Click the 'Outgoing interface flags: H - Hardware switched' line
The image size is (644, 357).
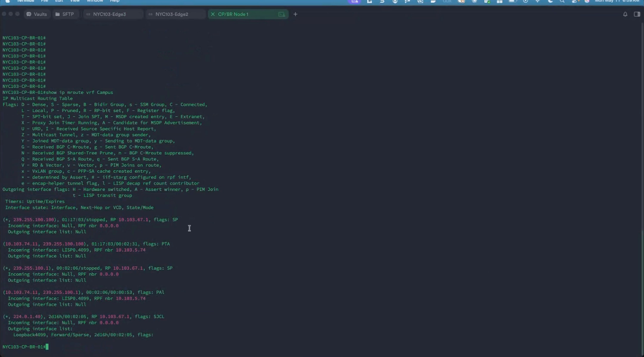pos(110,189)
